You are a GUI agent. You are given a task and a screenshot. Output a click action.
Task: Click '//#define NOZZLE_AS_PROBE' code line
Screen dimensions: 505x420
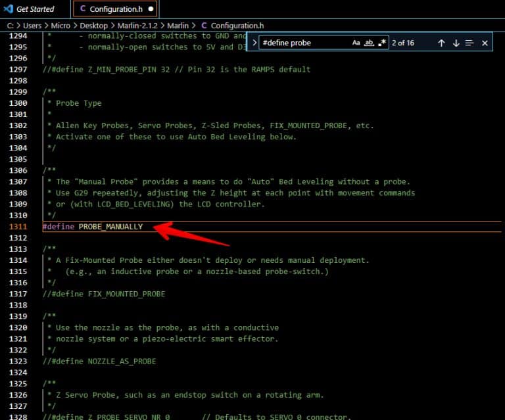point(99,361)
